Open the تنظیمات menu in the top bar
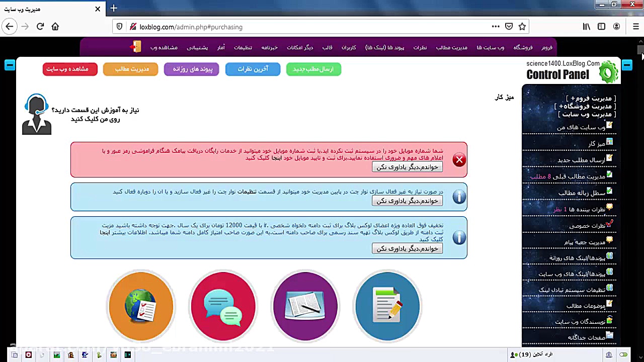644x362 pixels. click(243, 47)
